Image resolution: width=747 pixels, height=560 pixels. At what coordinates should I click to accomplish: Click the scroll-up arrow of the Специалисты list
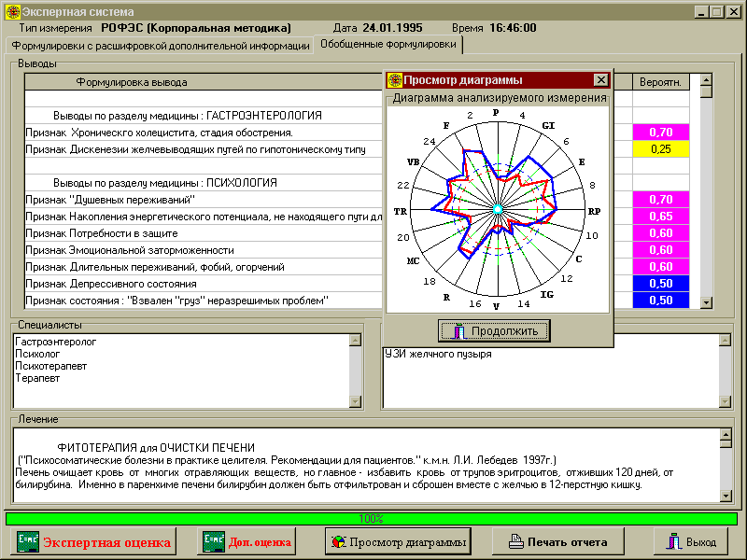tap(356, 340)
